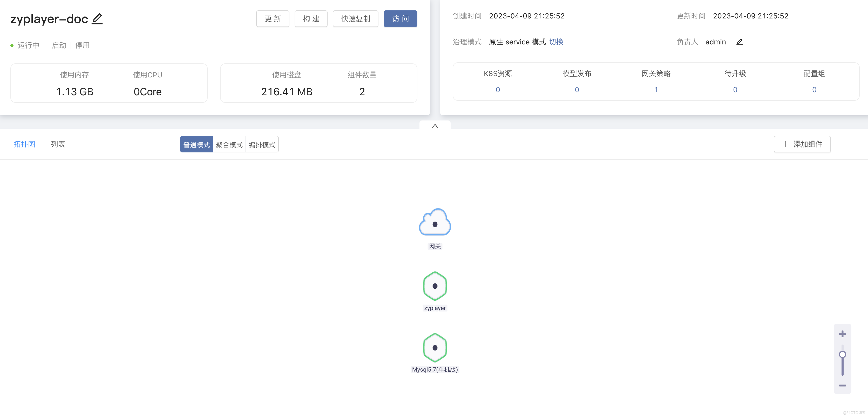Image resolution: width=868 pixels, height=417 pixels.
Task: Click the pencil icon beside zyplayer-doc title
Action: [x=97, y=19]
